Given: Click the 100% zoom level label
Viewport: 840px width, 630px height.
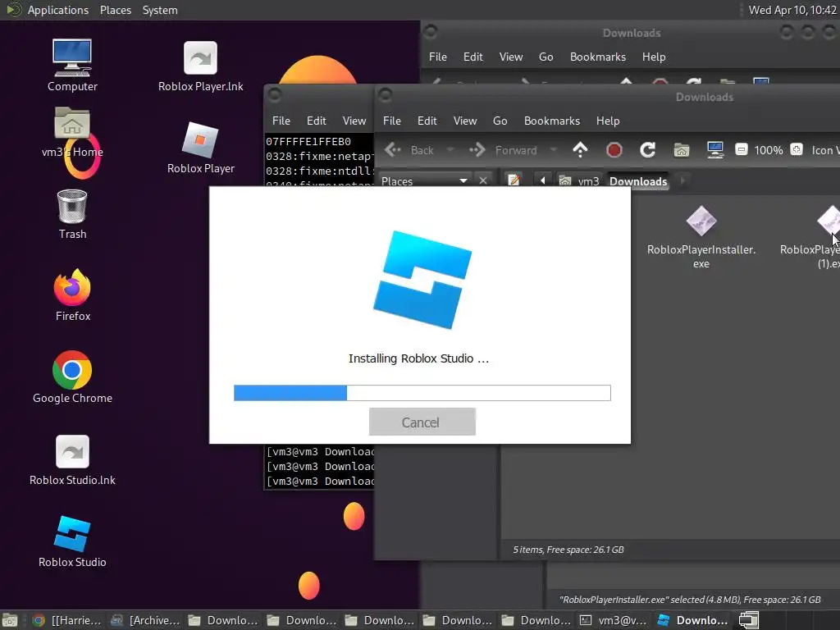Looking at the screenshot, I should [x=768, y=150].
